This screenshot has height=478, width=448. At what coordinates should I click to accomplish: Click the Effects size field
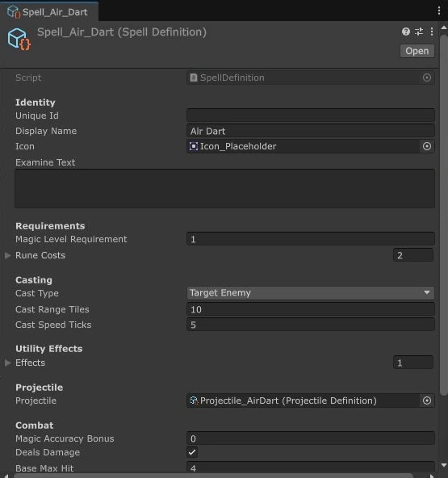click(413, 363)
